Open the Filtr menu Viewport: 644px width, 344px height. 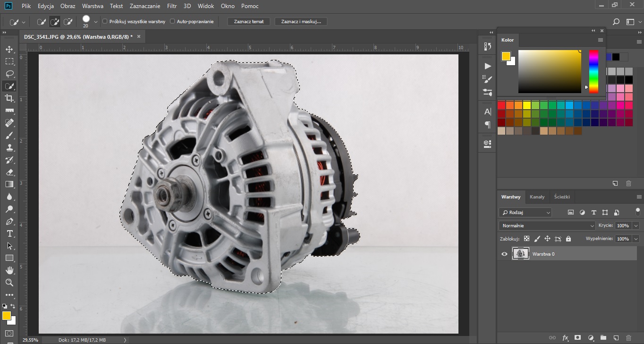click(172, 6)
